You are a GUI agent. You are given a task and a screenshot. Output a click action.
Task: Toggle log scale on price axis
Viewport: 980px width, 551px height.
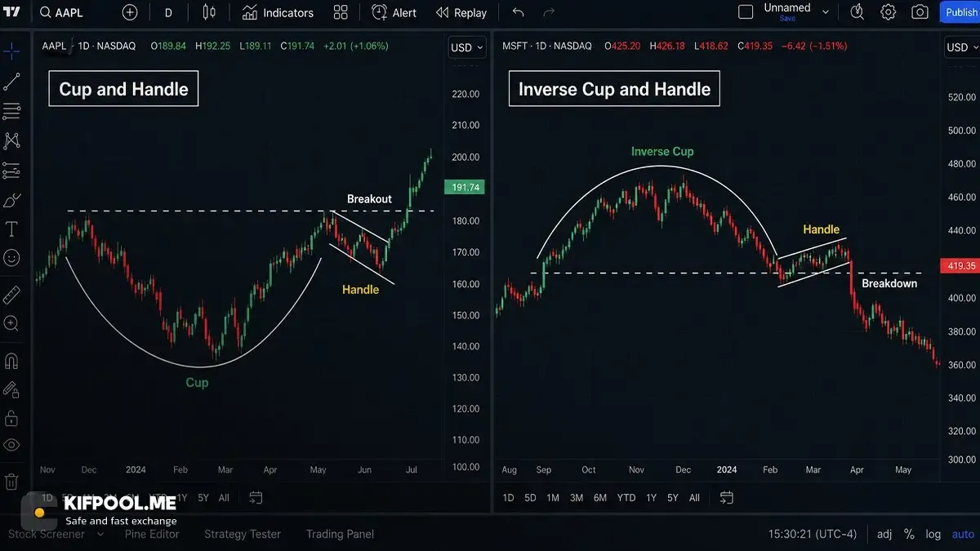[933, 534]
